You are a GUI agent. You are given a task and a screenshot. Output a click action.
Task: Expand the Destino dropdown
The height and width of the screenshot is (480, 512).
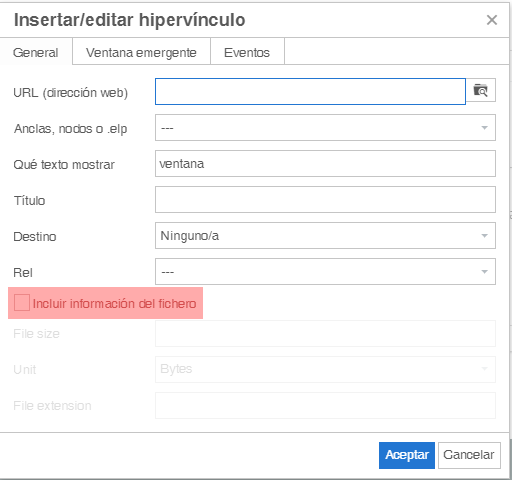[x=325, y=236]
